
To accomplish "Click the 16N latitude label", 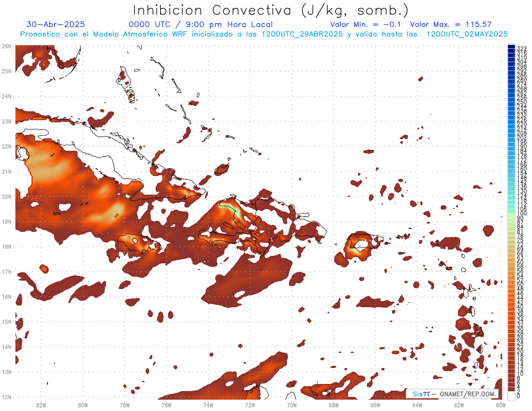I will 6,297.
